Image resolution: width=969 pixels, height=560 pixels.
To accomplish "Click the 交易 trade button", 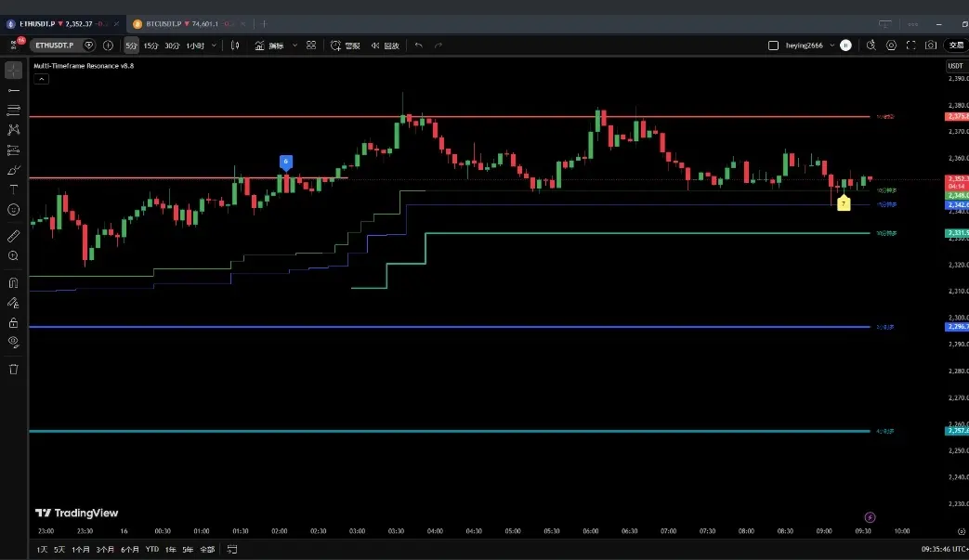I will 957,46.
